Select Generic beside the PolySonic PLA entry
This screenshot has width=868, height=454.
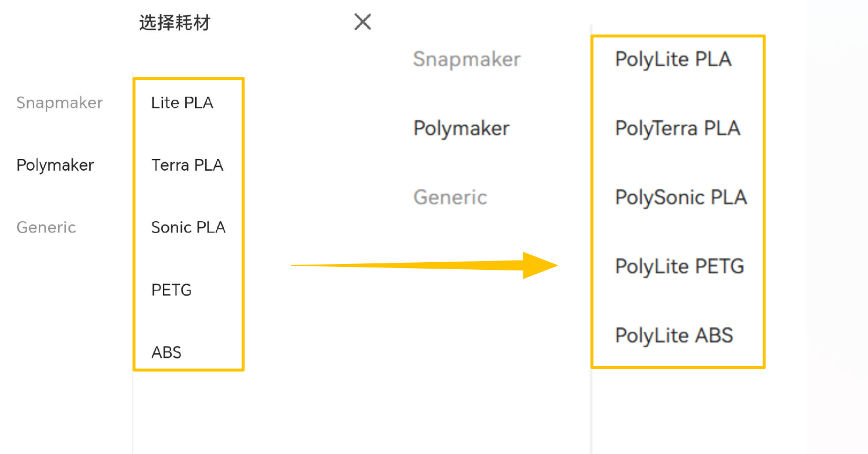click(450, 197)
